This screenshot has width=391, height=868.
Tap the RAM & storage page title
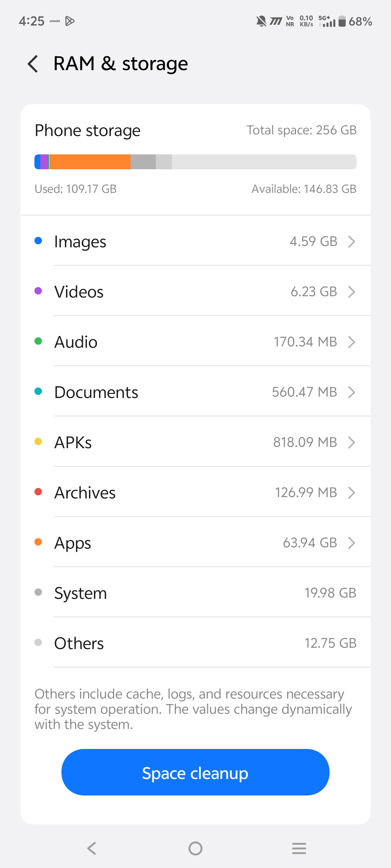[x=120, y=64]
